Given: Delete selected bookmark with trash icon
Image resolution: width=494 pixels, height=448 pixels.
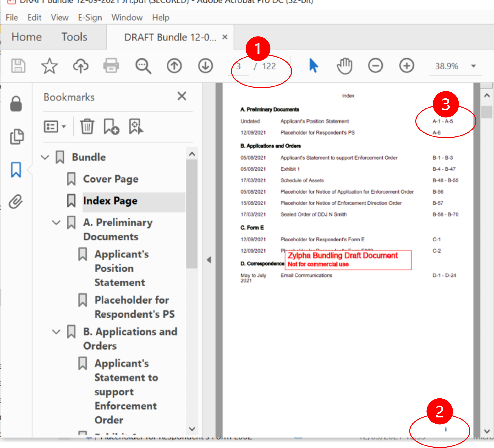Looking at the screenshot, I should (87, 126).
